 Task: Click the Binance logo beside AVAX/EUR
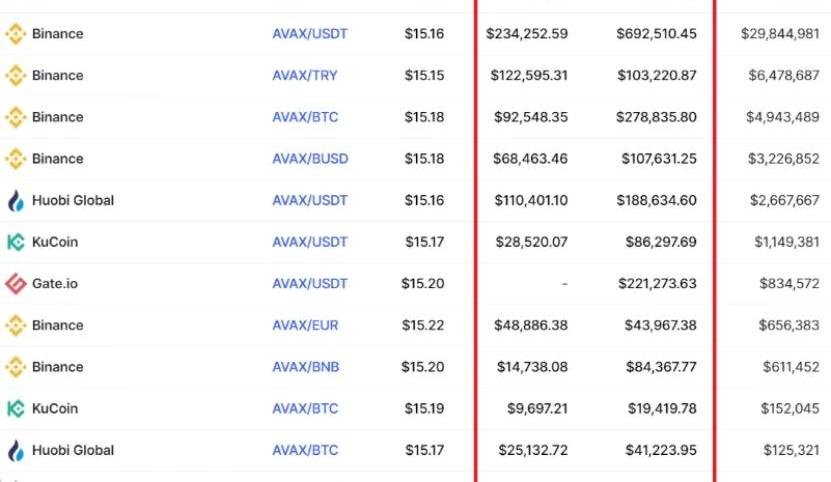[x=15, y=326]
